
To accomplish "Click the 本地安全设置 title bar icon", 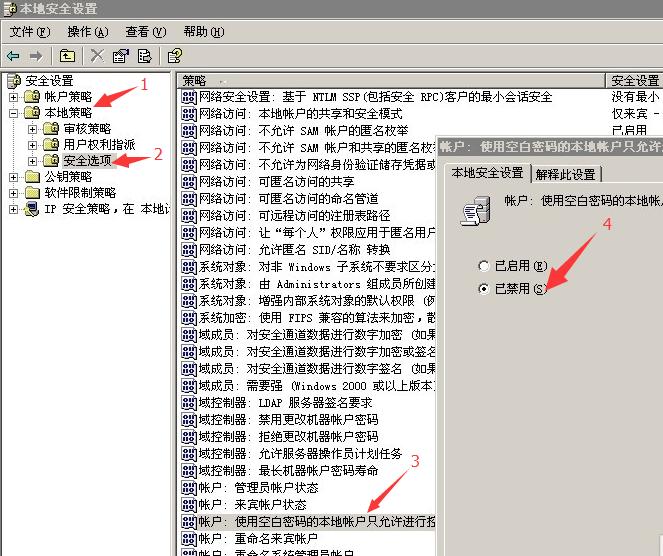I will click(x=10, y=9).
